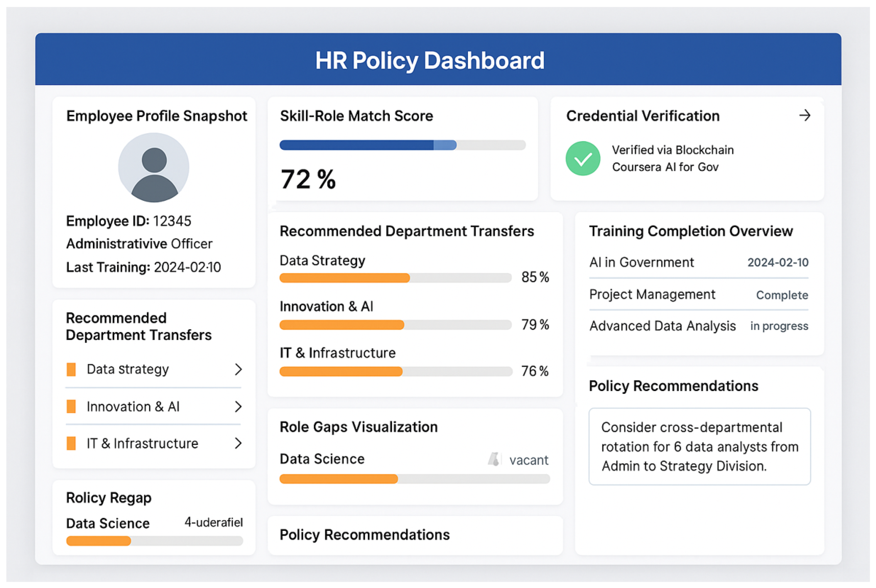Click the Policy Regap Data Science bar
The height and width of the screenshot is (588, 876).
[154, 541]
